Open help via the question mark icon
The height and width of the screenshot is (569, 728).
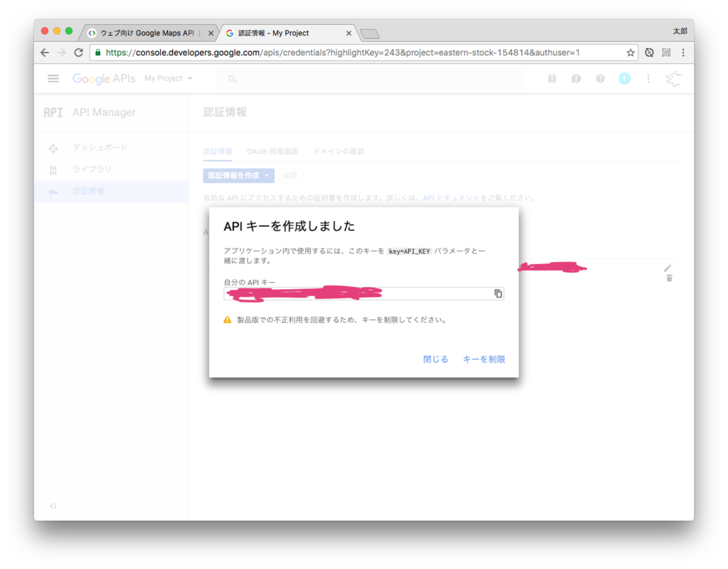pos(600,79)
